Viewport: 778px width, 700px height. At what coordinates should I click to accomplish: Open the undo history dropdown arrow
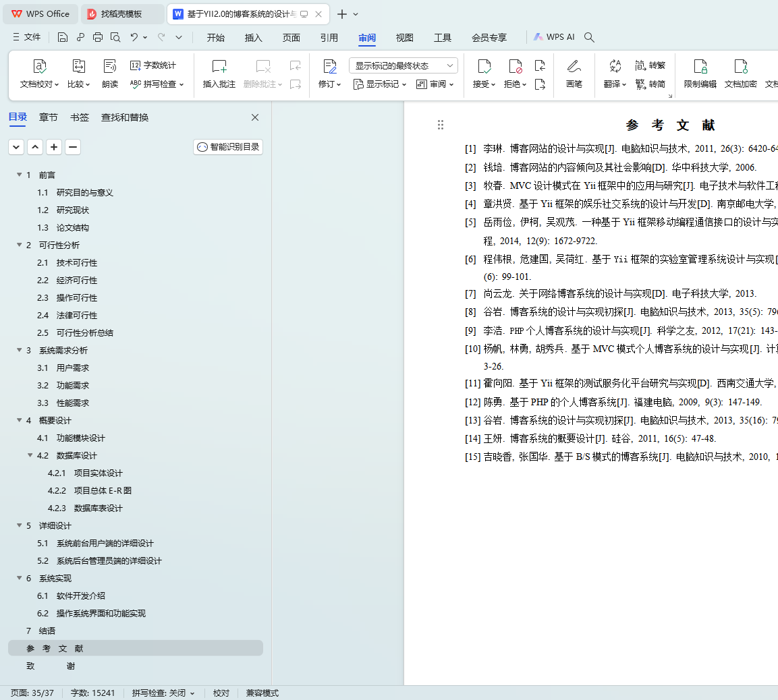(145, 37)
